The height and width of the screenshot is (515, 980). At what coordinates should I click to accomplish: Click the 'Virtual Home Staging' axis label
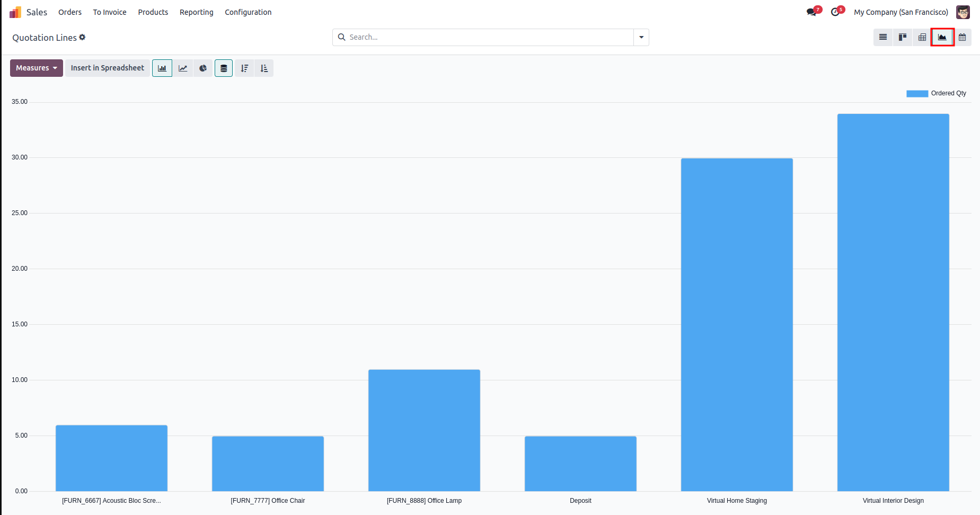[x=737, y=501]
